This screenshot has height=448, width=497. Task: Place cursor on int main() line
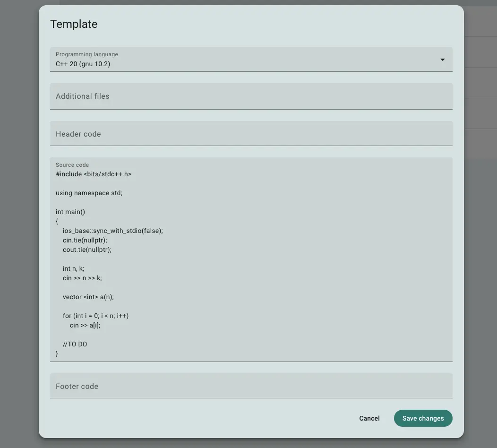70,212
